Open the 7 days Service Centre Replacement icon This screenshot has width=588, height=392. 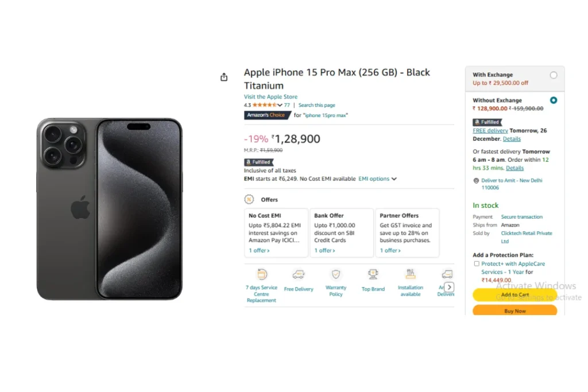(262, 275)
